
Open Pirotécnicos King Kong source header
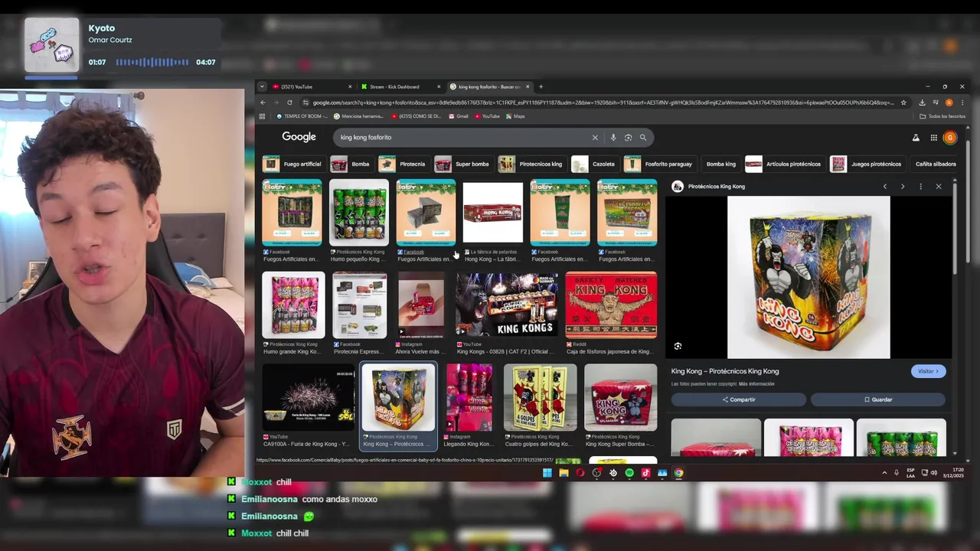point(709,187)
